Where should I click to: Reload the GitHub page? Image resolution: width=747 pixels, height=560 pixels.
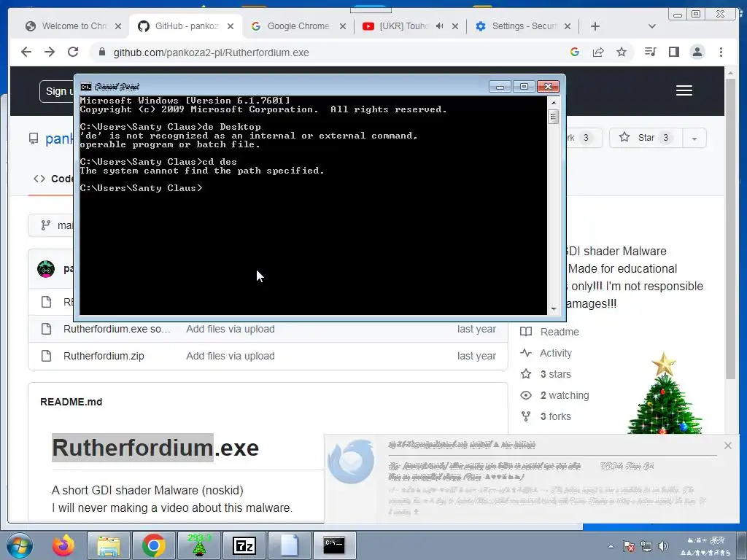[73, 52]
